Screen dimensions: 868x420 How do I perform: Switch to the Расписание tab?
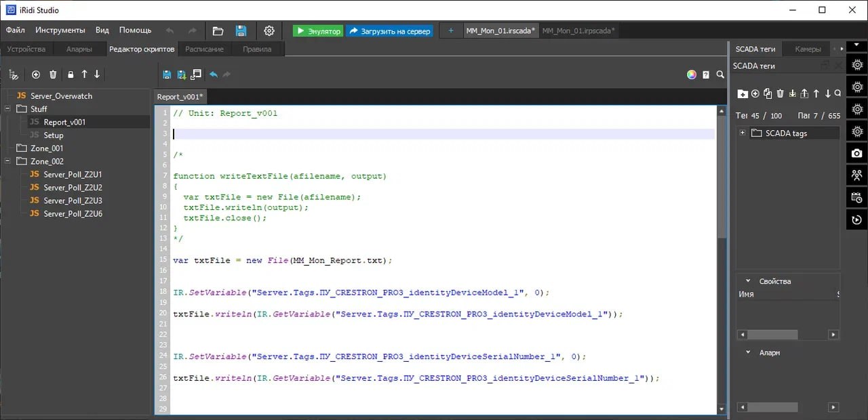tap(204, 49)
